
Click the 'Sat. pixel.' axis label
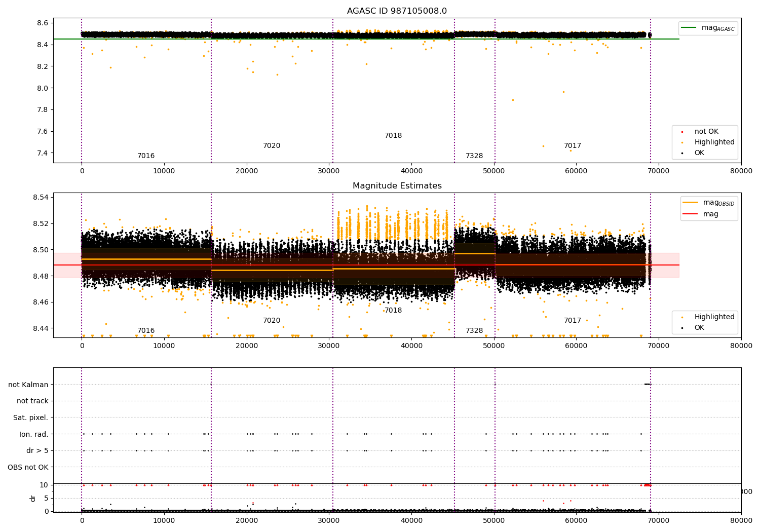[x=31, y=418]
